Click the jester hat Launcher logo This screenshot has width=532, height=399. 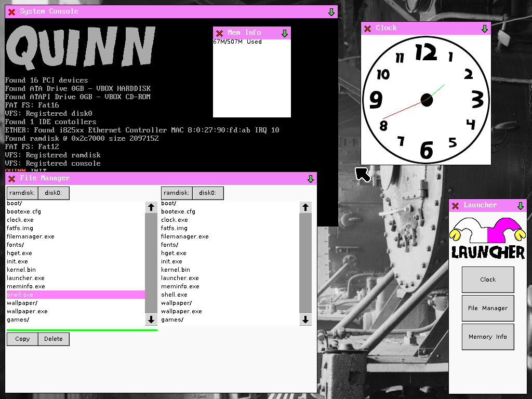click(x=488, y=238)
